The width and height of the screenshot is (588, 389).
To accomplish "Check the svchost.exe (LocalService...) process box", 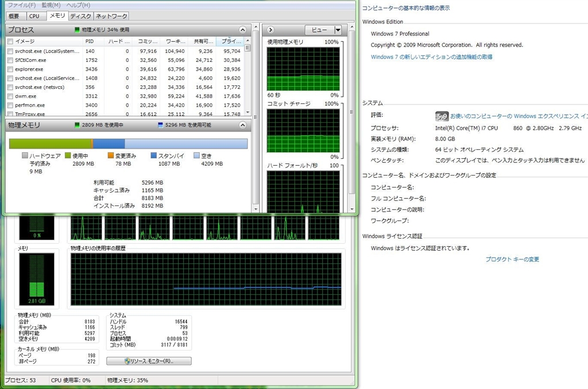I will (x=10, y=79).
